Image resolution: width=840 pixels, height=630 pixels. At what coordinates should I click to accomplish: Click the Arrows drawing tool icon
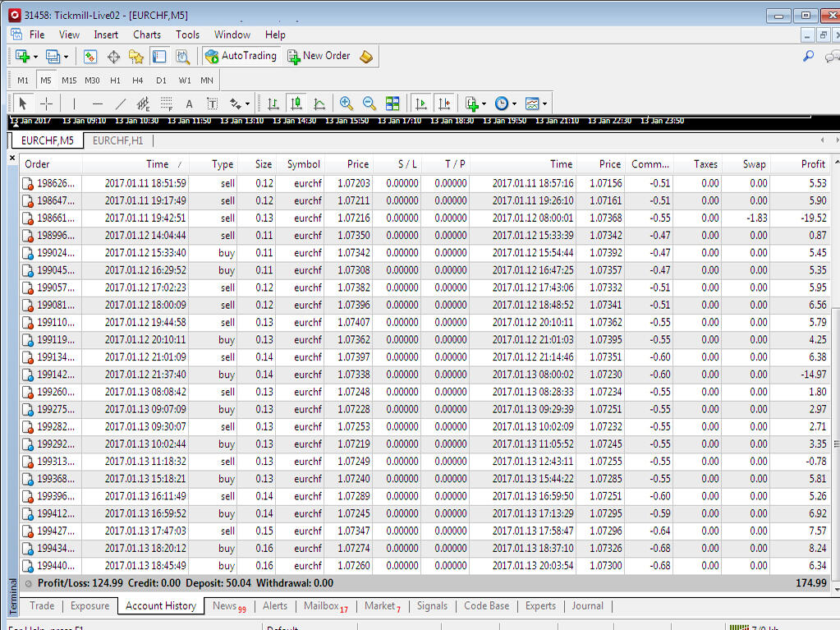coord(235,103)
